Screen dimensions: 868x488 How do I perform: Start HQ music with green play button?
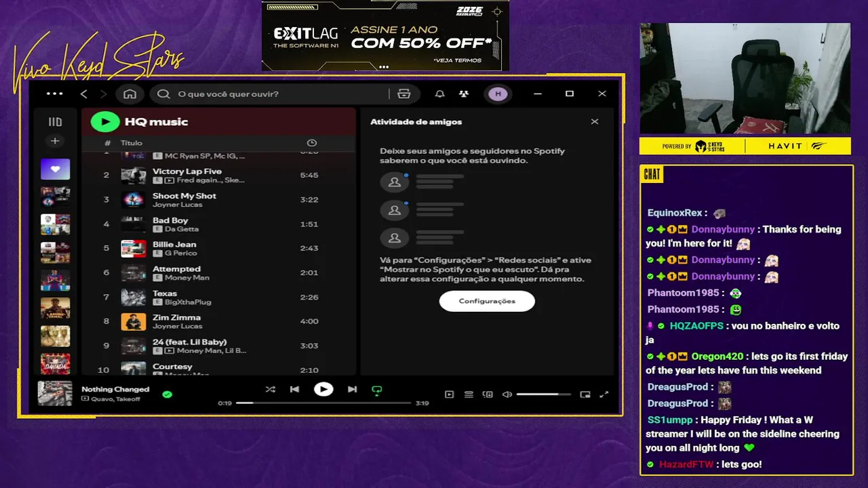click(x=104, y=121)
